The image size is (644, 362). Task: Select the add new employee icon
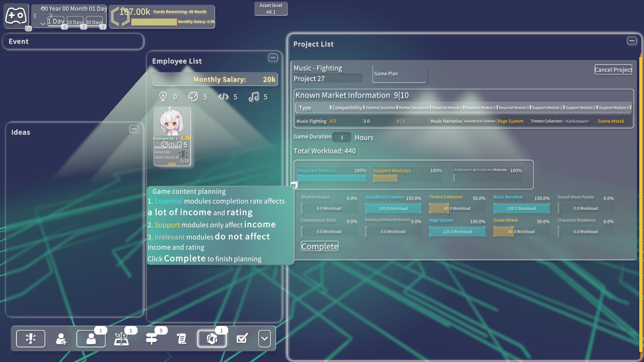(x=61, y=339)
